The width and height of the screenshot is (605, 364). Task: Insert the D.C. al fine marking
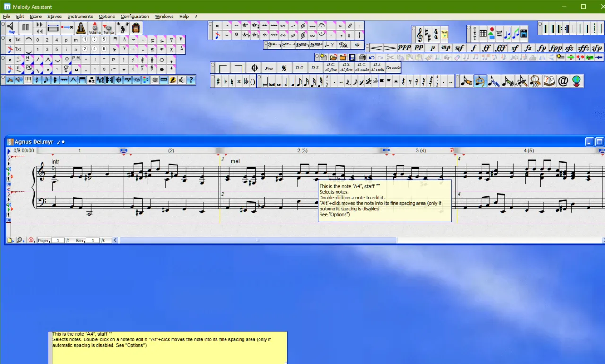330,68
